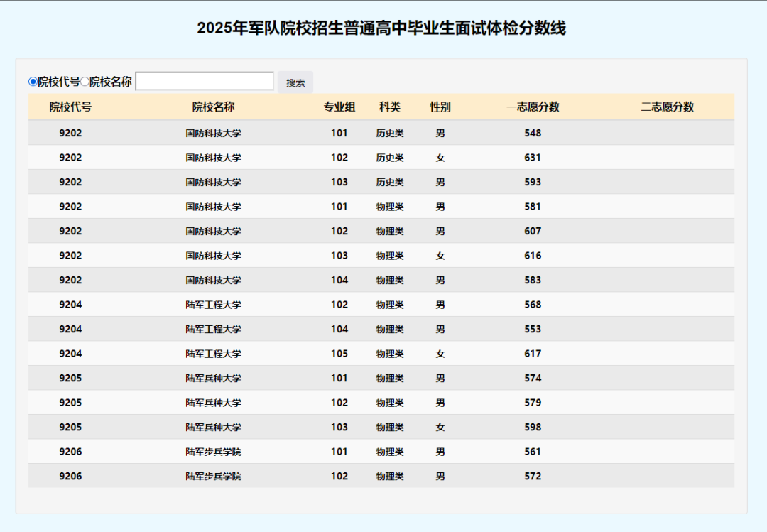Viewport: 767px width, 532px height.
Task: Click code 9202 in the 583 row
Action: pyautogui.click(x=70, y=280)
